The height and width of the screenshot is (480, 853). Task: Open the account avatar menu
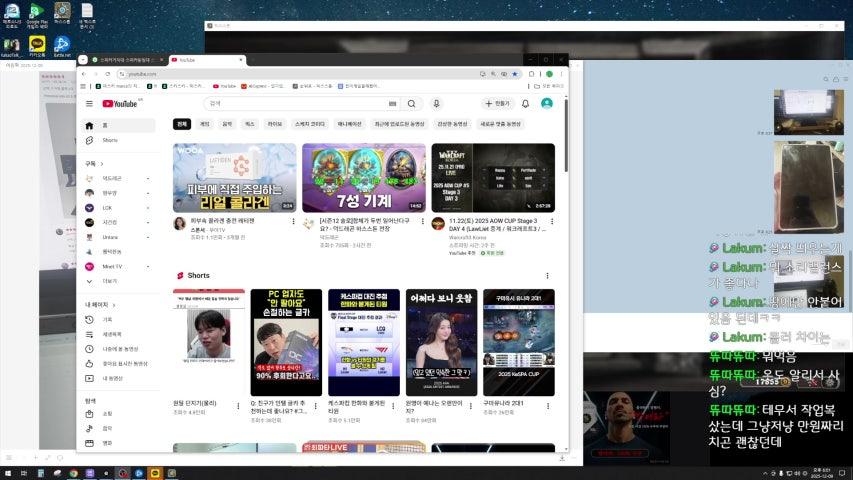click(547, 104)
